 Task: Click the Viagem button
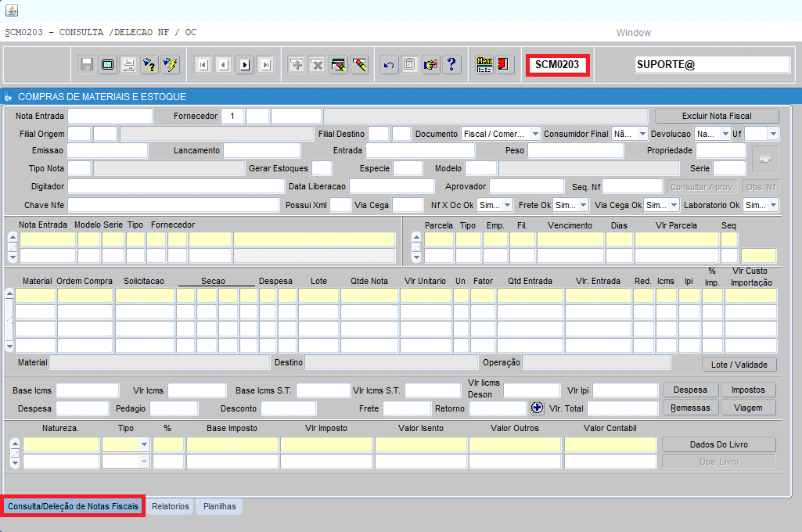pos(748,408)
